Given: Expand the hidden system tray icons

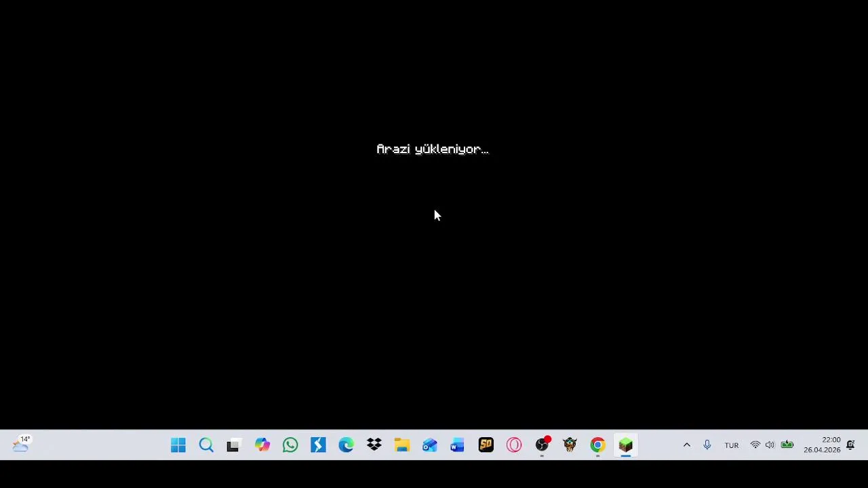Looking at the screenshot, I should 686,445.
